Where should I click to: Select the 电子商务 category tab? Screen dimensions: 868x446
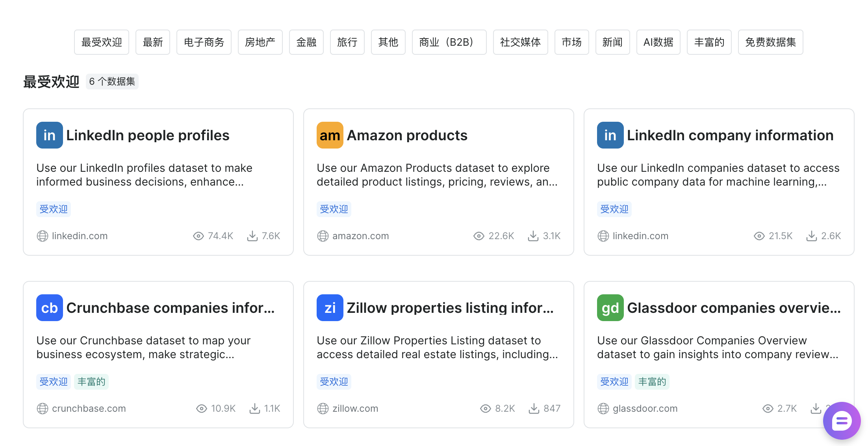[x=204, y=42]
